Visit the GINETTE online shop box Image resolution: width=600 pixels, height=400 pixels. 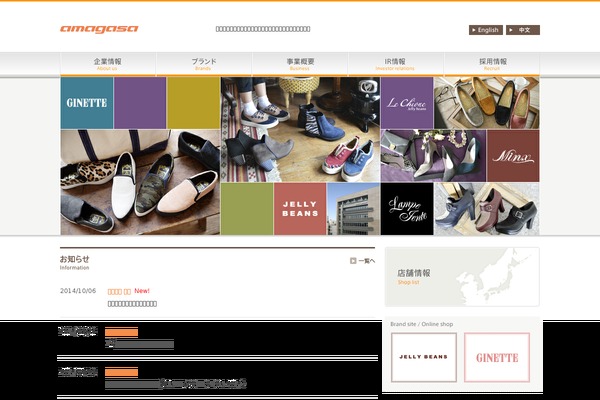tap(497, 357)
